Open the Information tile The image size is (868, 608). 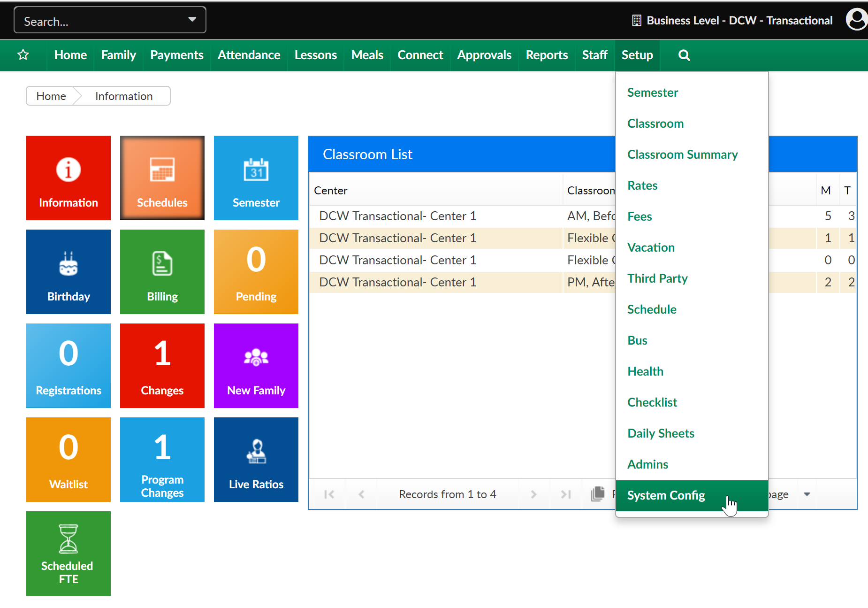69,178
